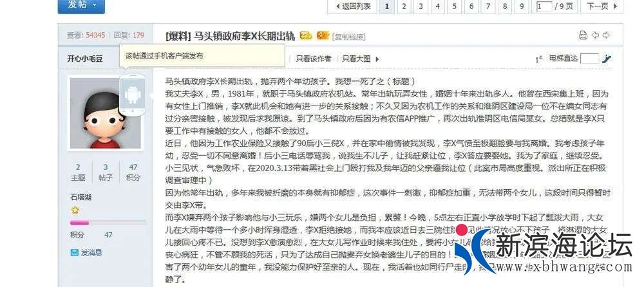
Task: Click the pink points progress bar
Action: click(80, 223)
